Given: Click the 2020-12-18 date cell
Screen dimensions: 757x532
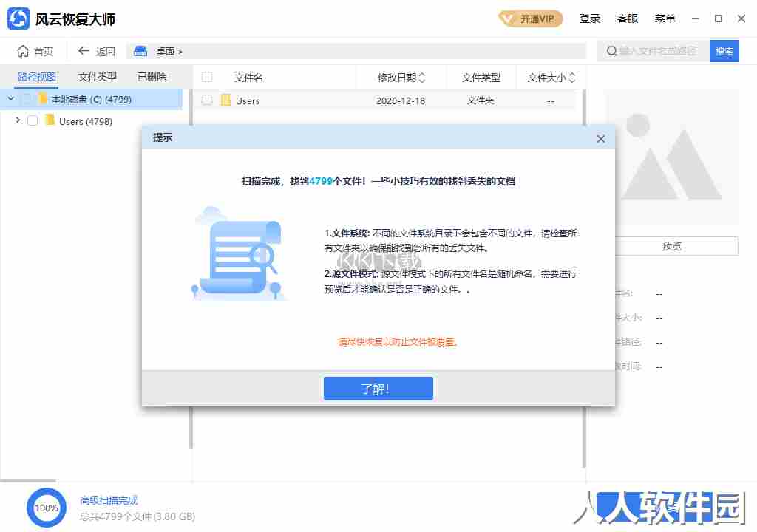Looking at the screenshot, I should pyautogui.click(x=401, y=101).
